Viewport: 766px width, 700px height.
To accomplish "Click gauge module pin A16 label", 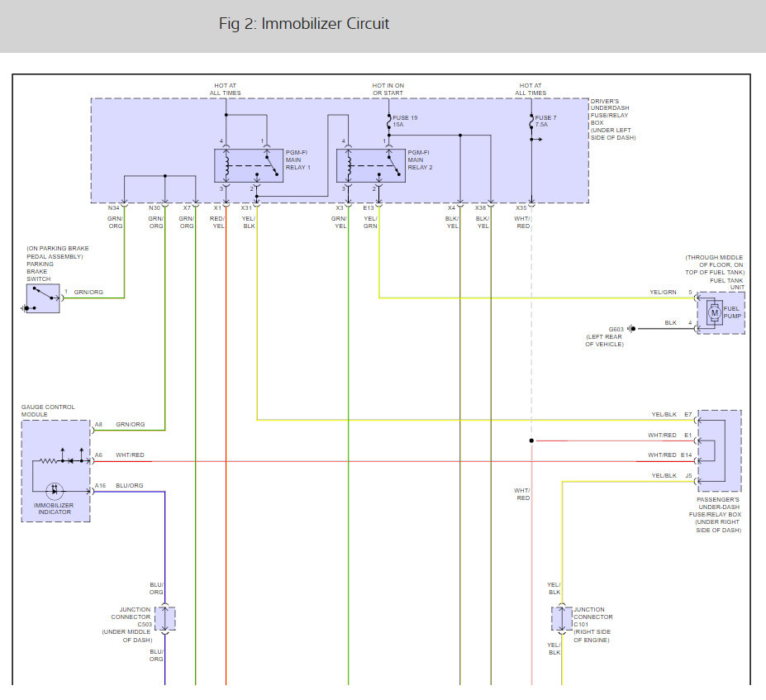I will tap(100, 486).
